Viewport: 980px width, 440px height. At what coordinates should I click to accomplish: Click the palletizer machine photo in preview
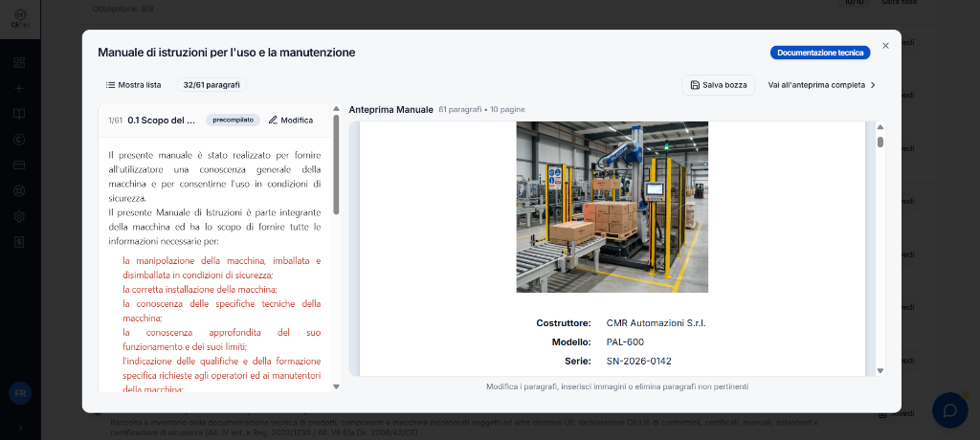pos(612,207)
